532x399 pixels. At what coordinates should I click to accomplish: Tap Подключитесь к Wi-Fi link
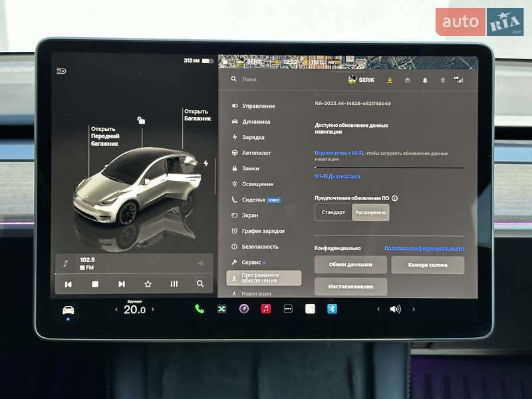(x=339, y=153)
